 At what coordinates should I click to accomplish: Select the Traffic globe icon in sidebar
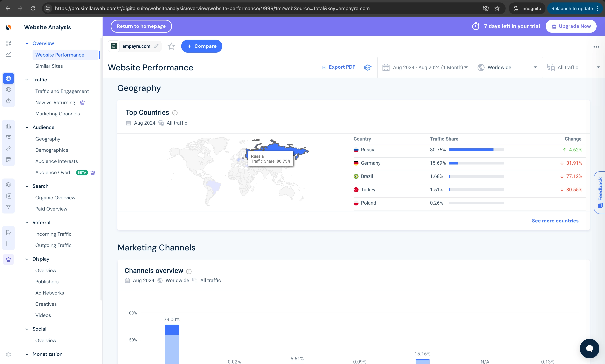coord(8,78)
